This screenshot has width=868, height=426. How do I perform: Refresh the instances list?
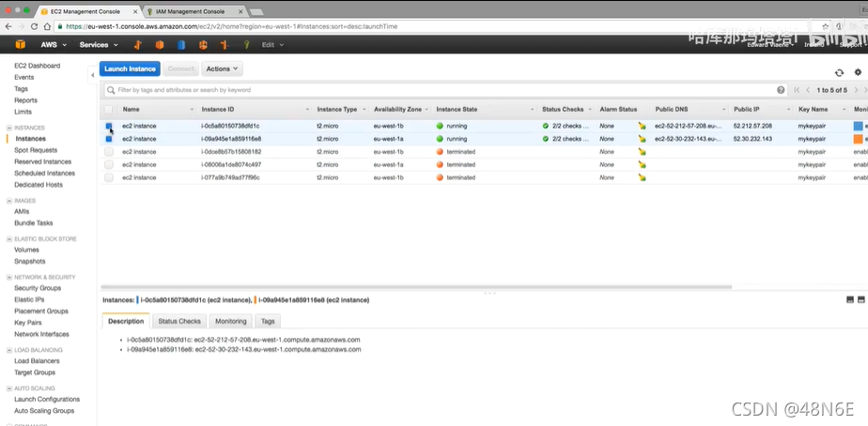coord(839,72)
